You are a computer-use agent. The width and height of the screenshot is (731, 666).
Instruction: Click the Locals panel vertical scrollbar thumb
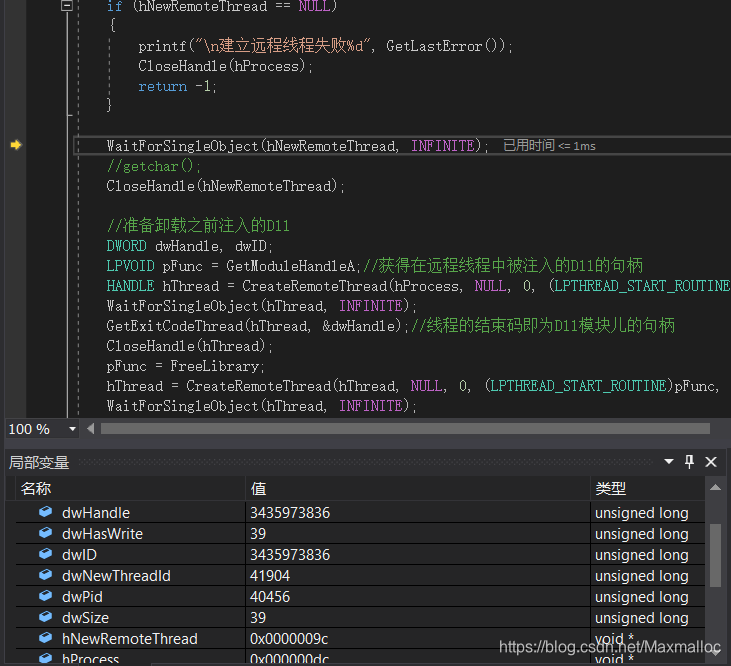(716, 556)
